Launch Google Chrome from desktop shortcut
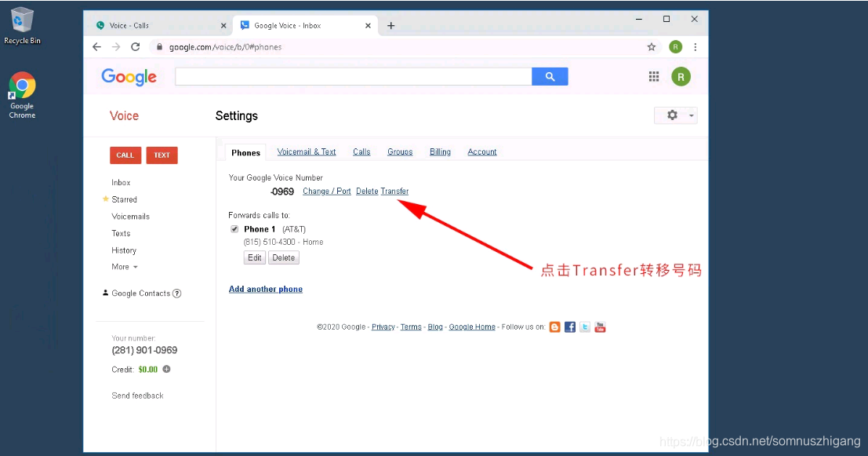The image size is (868, 456). (x=22, y=95)
